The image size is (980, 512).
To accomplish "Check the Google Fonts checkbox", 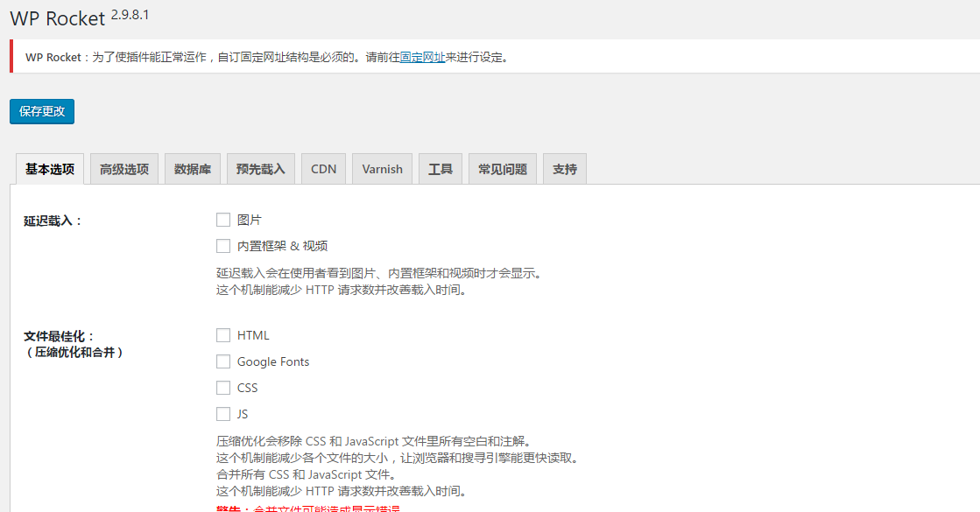I will 223,361.
